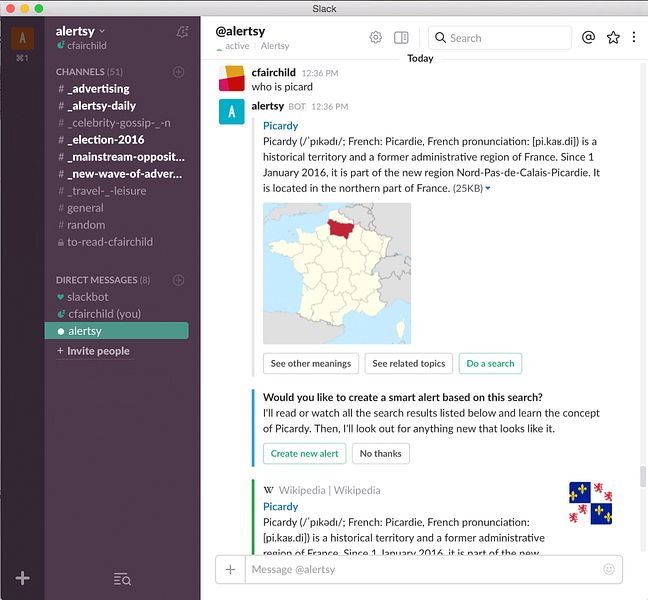Collapse the Picardy attachment via 25KB arrow
Viewport: 648px width, 600px height.
click(488, 188)
